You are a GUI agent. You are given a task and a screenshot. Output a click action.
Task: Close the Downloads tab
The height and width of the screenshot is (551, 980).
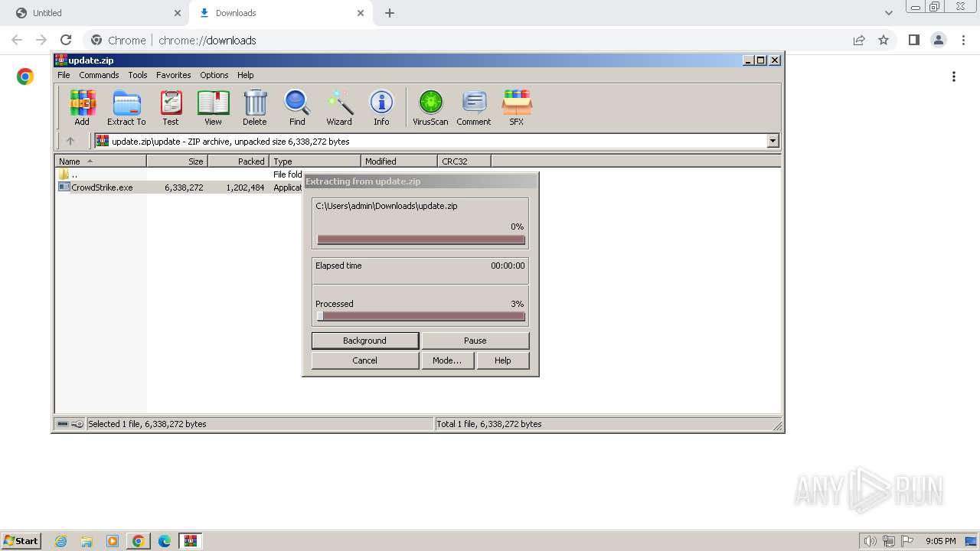point(361,13)
